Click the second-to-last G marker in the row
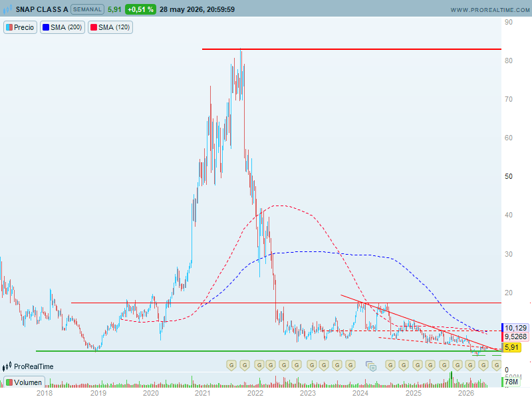Viewport: 532px width, 399px height. pos(483,365)
